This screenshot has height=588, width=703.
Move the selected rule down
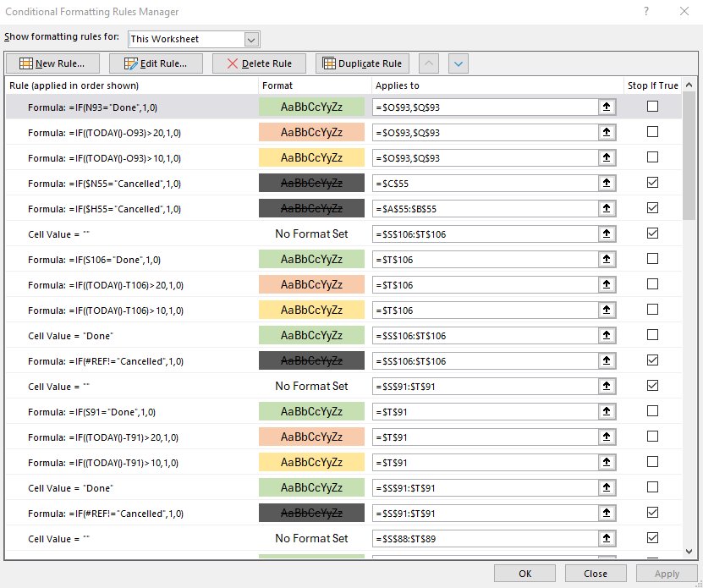[458, 63]
